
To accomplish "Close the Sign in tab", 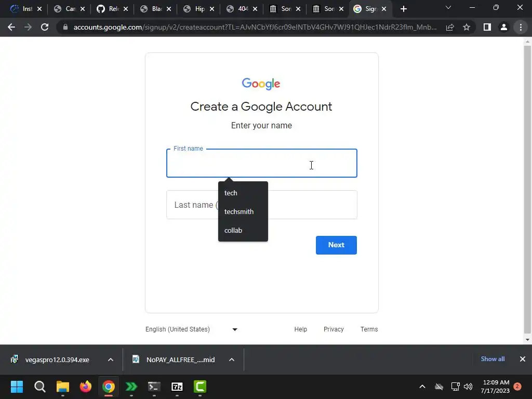I will [x=384, y=9].
